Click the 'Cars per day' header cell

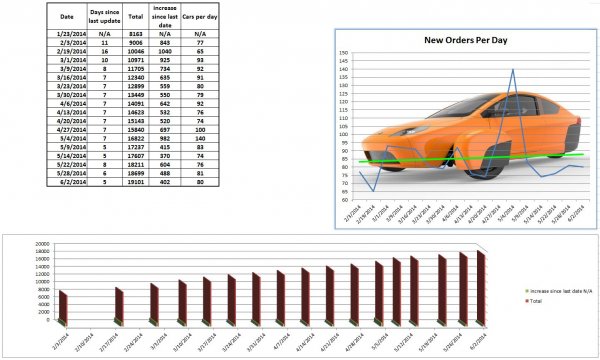tap(200, 16)
